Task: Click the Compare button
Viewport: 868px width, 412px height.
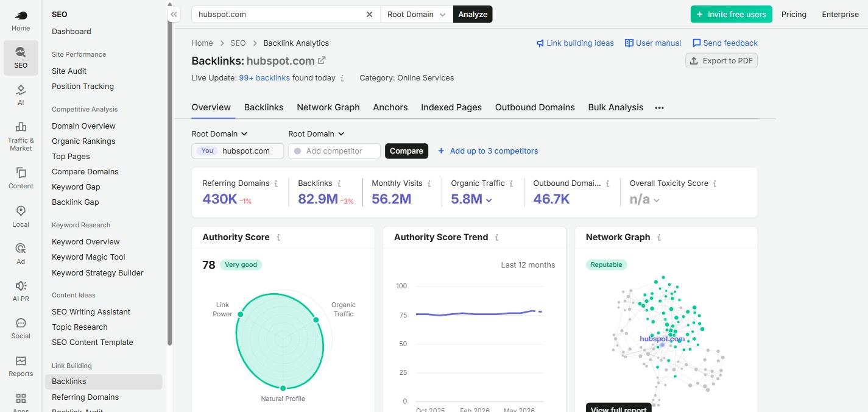Action: [x=406, y=151]
